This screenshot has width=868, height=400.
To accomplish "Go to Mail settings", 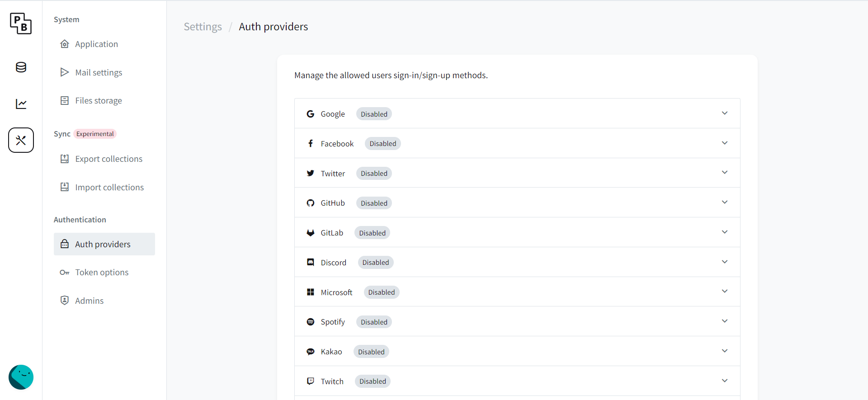I will click(104, 72).
